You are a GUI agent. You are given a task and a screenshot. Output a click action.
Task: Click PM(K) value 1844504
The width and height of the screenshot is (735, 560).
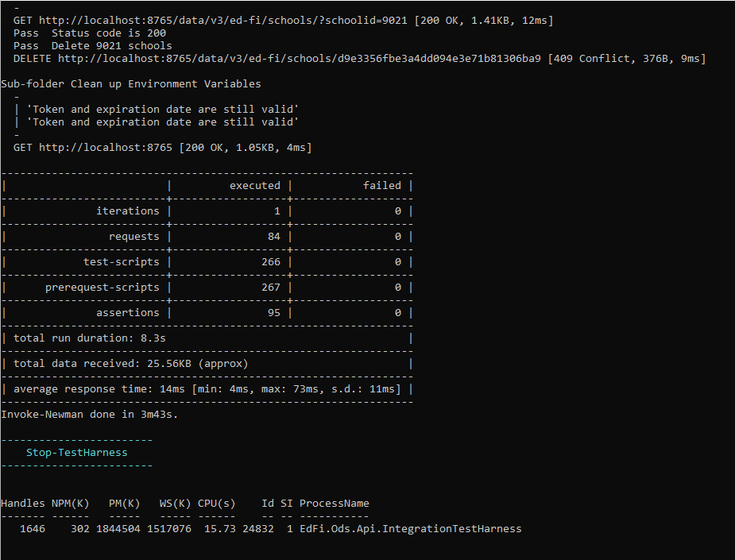pos(118,528)
